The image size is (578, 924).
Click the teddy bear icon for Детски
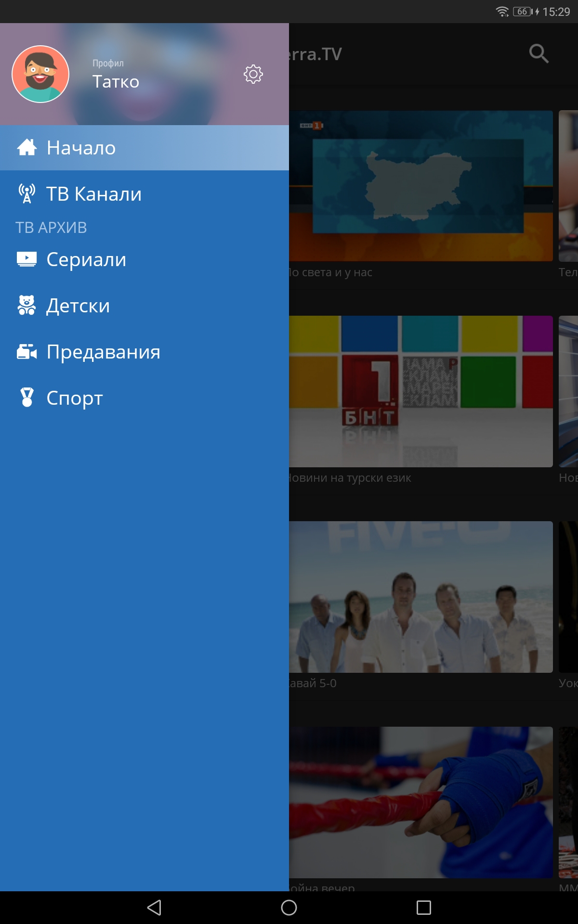point(26,305)
